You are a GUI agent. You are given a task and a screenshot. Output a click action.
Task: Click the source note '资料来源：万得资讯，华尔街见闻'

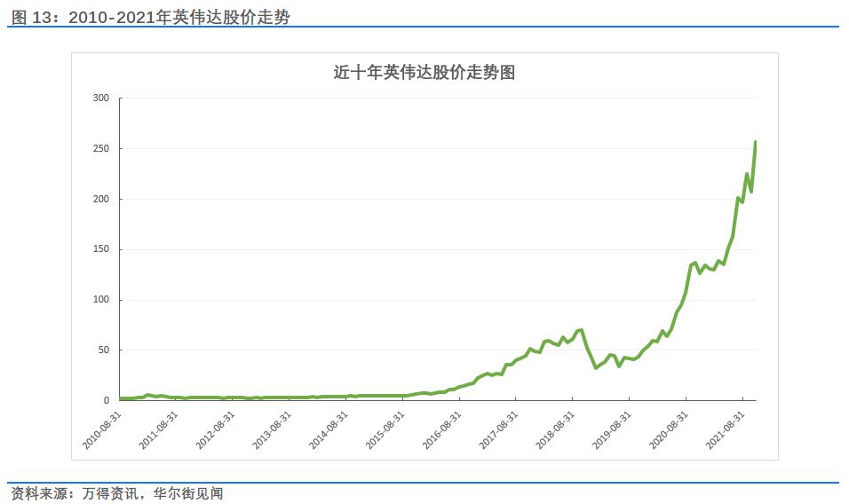click(117, 493)
